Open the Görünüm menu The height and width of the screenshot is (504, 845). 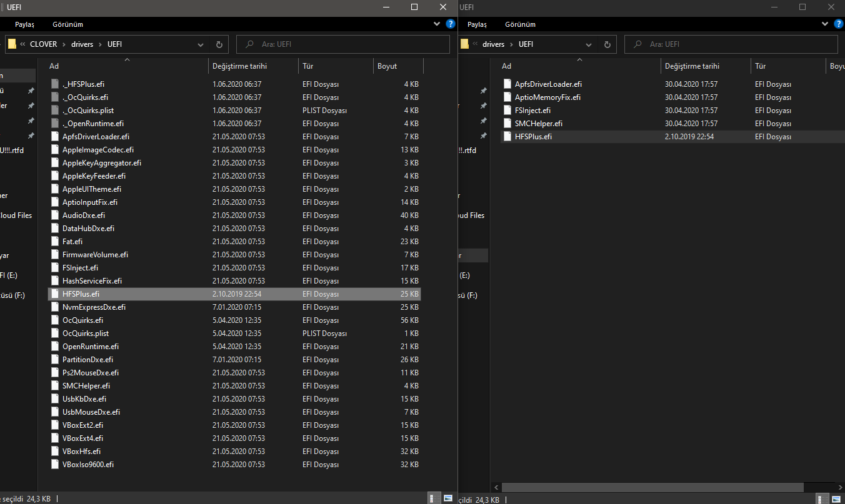pos(67,24)
